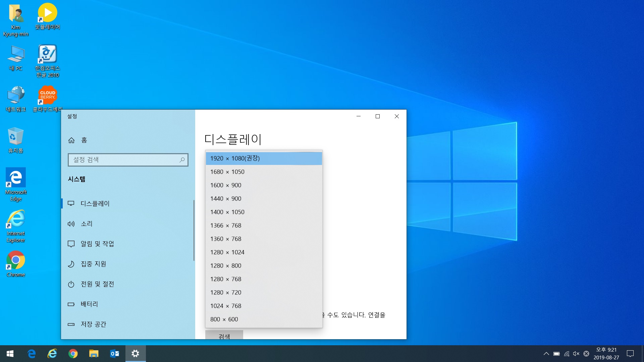Select the 1280 × 800 resolution
Screen dimensions: 644x362
tap(264, 265)
